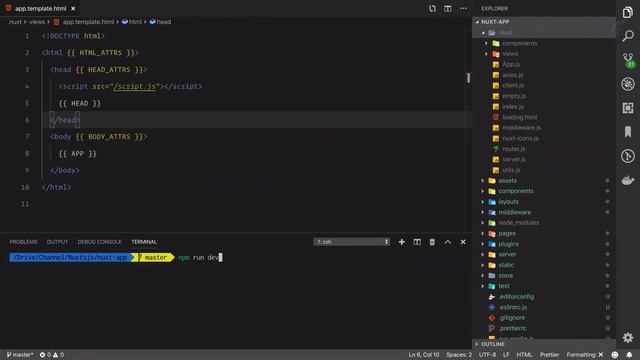Click the views breadcrumb segment
Image resolution: width=640 pixels, height=360 pixels.
coord(37,22)
